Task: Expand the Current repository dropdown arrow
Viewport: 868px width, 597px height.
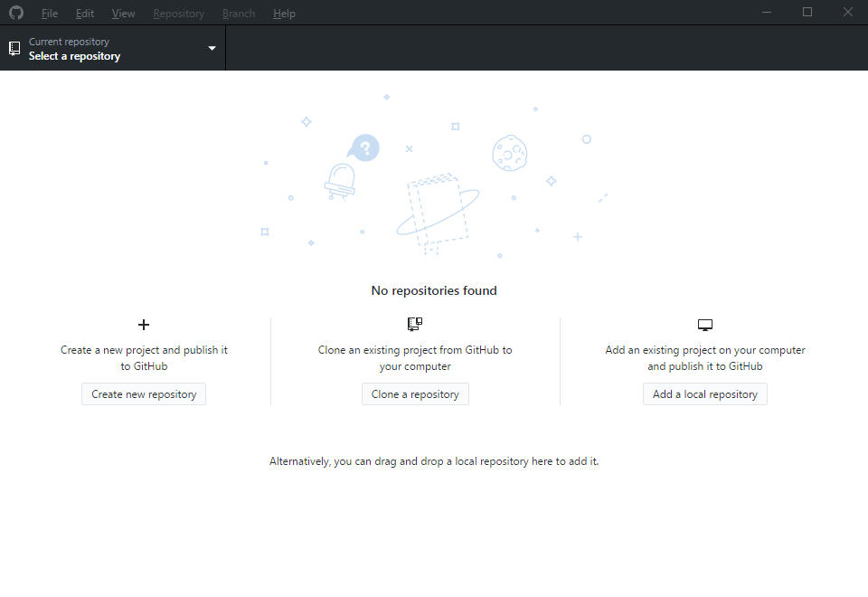Action: (212, 48)
